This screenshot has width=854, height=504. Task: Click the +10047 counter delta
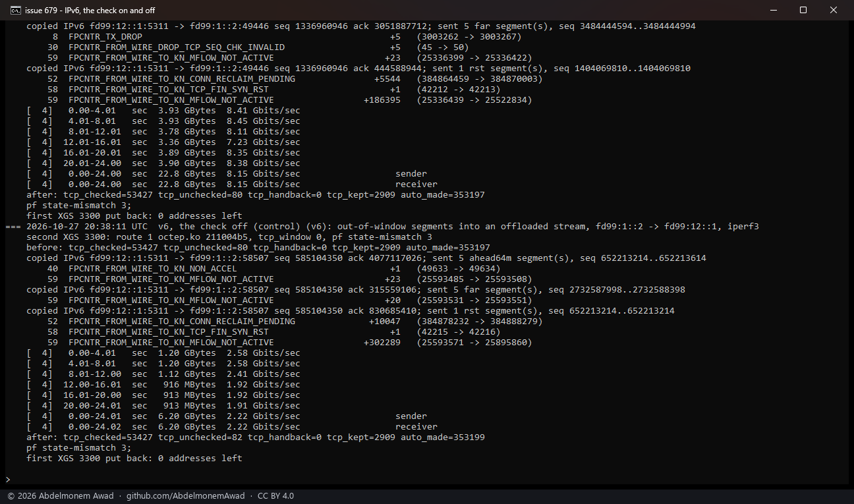click(385, 322)
